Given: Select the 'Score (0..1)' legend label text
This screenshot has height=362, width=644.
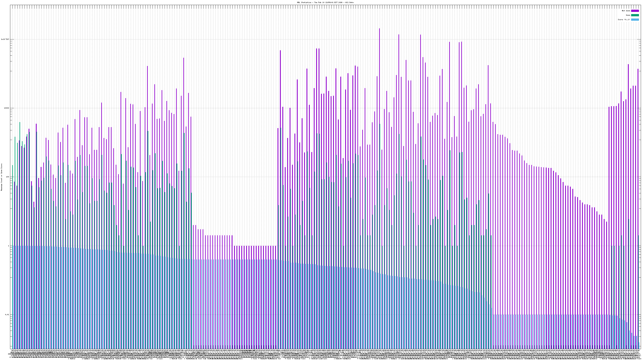Looking at the screenshot, I should click(624, 20).
